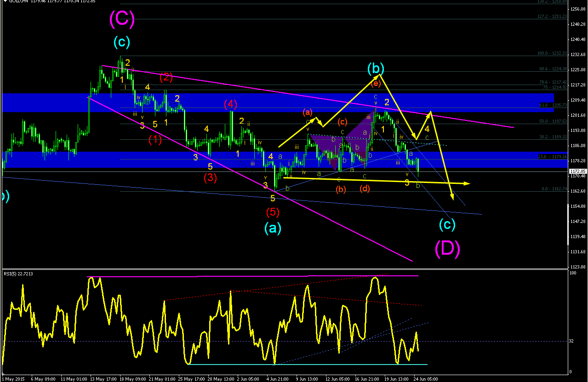
Task: Click the RSI level label 32
Action: (x=572, y=341)
